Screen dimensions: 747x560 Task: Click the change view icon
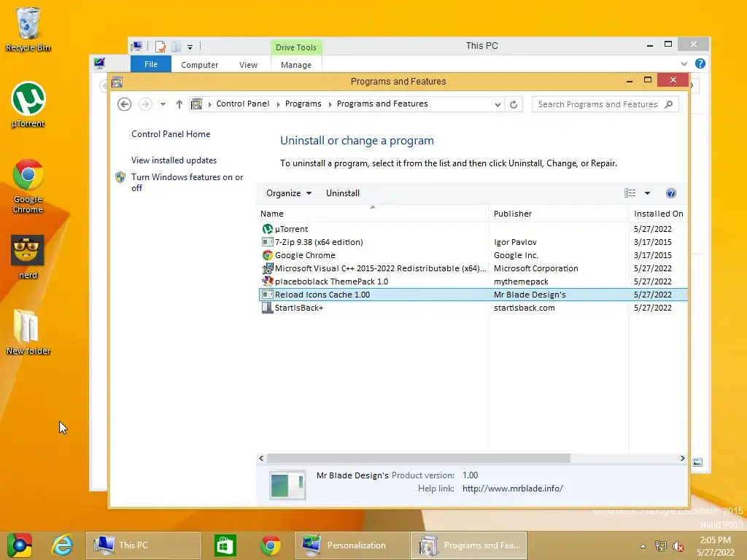tap(630, 192)
